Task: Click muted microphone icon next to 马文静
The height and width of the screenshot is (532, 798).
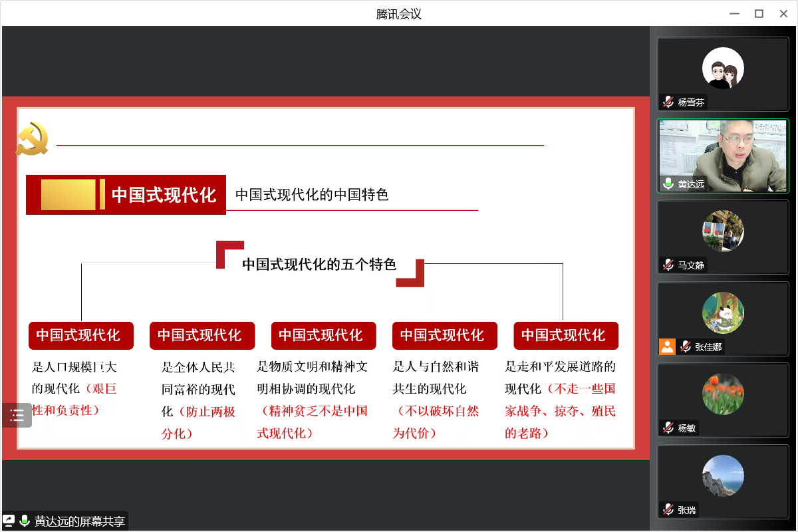Action: pos(668,265)
